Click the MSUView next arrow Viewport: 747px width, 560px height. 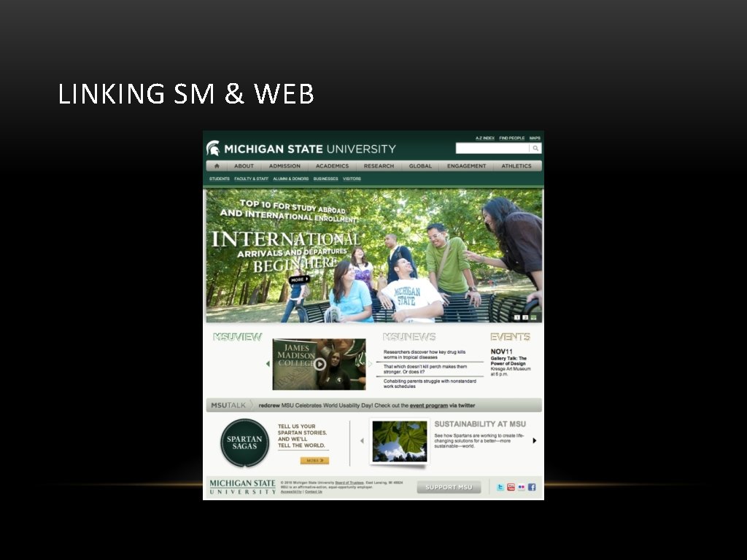370,364
